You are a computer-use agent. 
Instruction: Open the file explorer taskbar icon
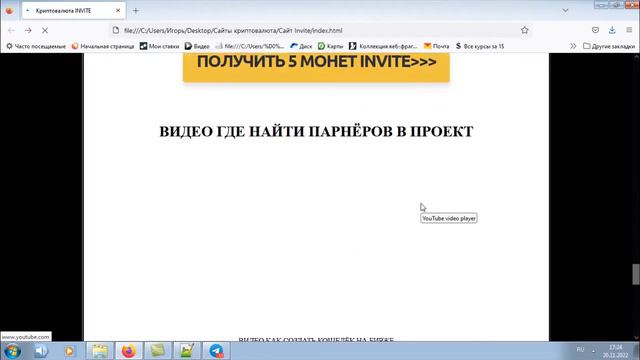(x=100, y=351)
